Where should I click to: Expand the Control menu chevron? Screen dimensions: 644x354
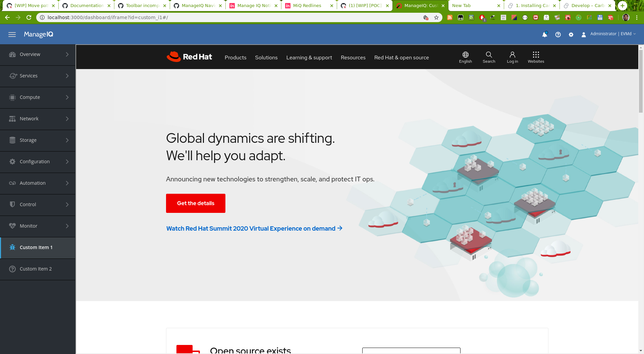tap(67, 204)
